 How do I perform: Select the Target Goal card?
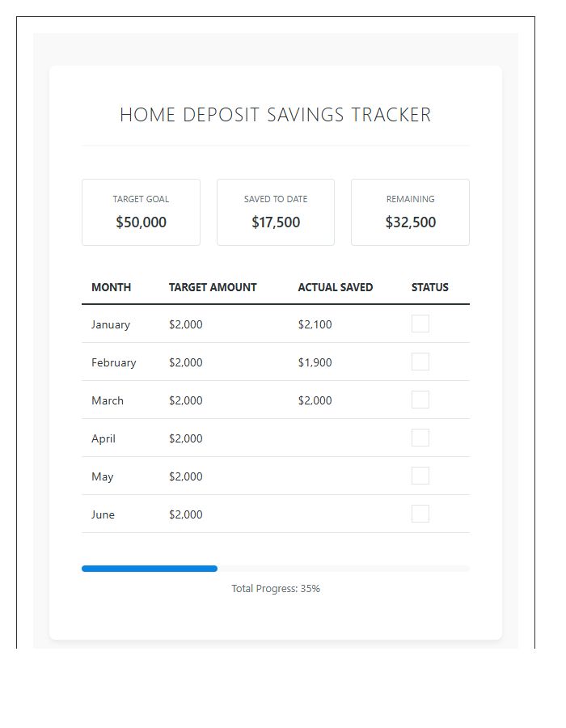[141, 211]
